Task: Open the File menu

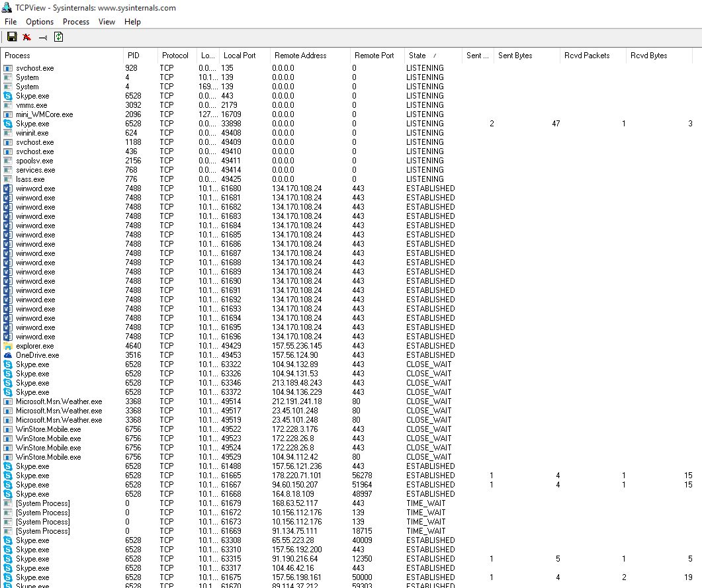Action: [x=11, y=21]
